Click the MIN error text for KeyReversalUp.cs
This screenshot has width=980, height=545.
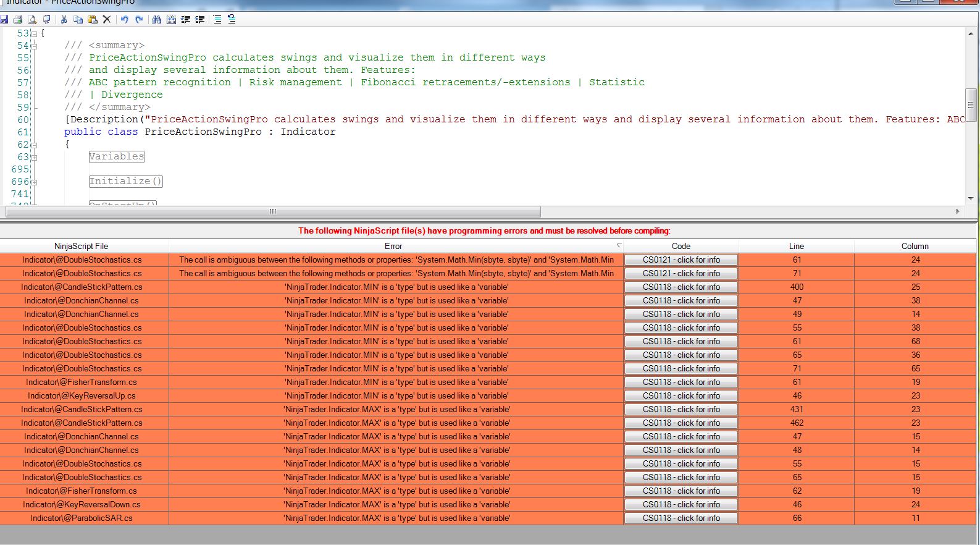pyautogui.click(x=396, y=395)
